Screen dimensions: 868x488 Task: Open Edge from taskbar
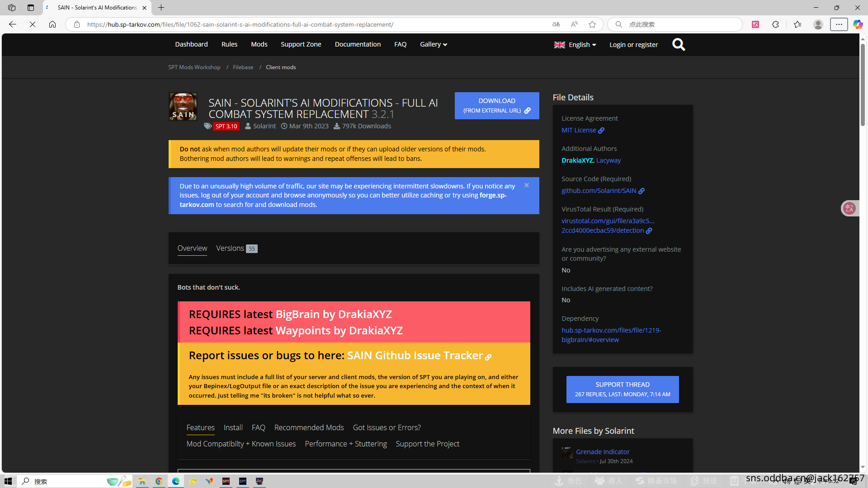click(175, 481)
